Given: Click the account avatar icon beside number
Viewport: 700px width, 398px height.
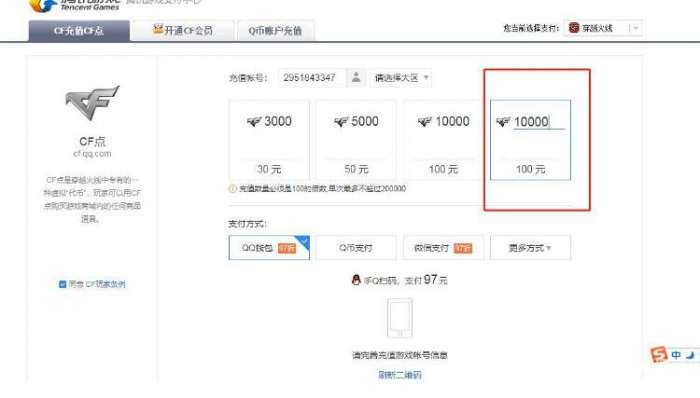Looking at the screenshot, I should point(356,77).
